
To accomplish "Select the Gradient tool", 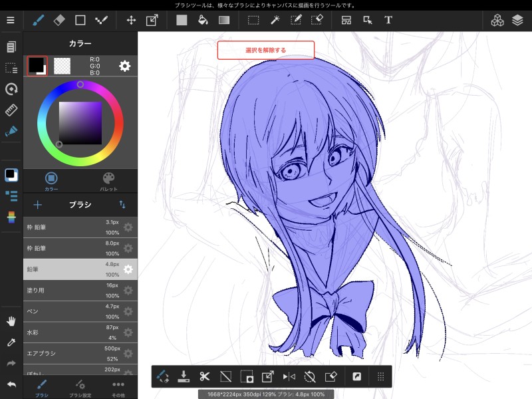I will 224,20.
